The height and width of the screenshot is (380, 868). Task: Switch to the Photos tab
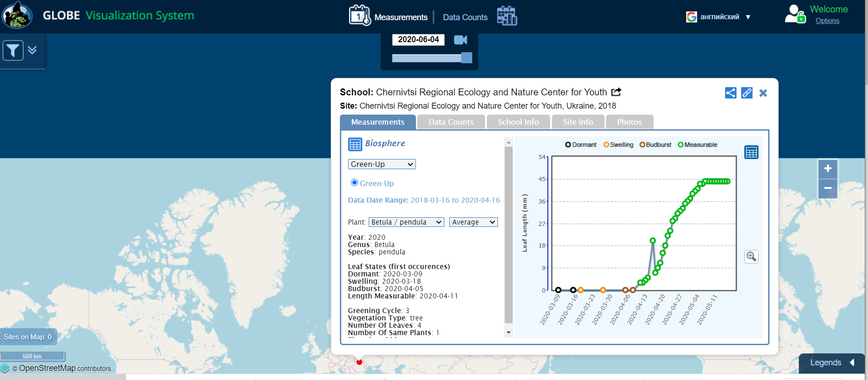pos(629,122)
